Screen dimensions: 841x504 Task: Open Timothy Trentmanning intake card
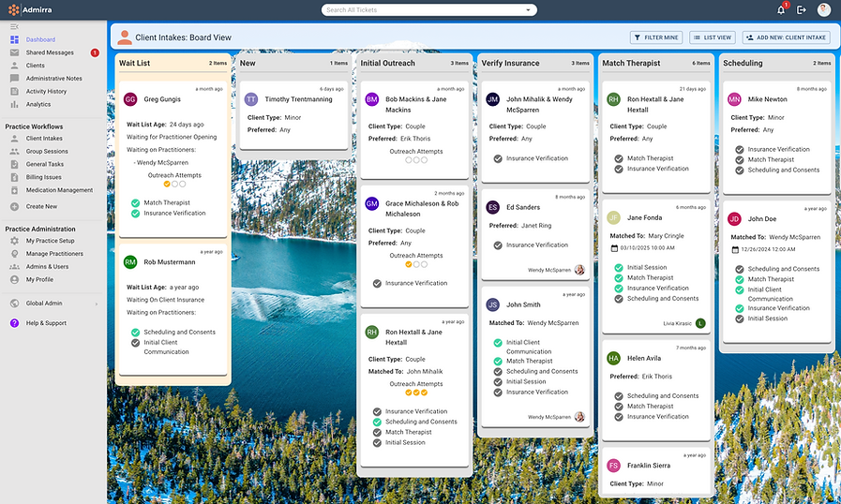pyautogui.click(x=293, y=116)
